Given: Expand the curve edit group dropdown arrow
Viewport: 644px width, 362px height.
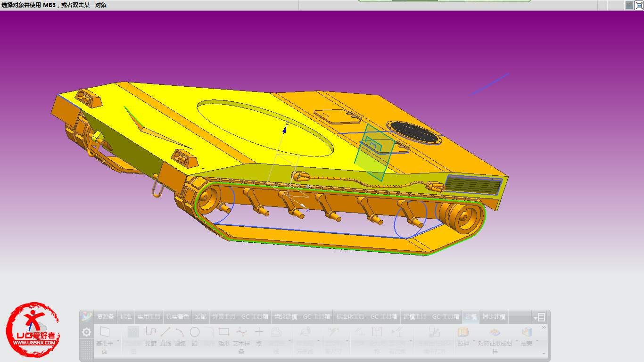Looking at the screenshot, I should [x=318, y=340].
